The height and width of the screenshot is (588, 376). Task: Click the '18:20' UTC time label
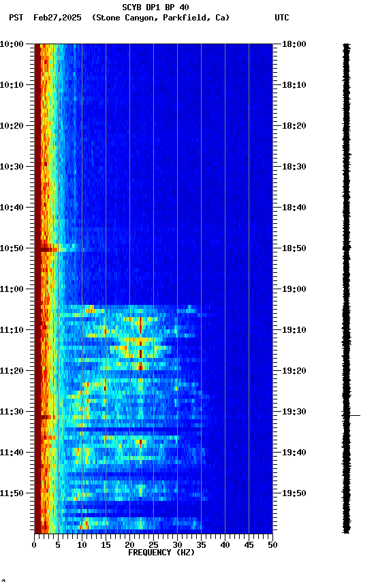pos(294,126)
